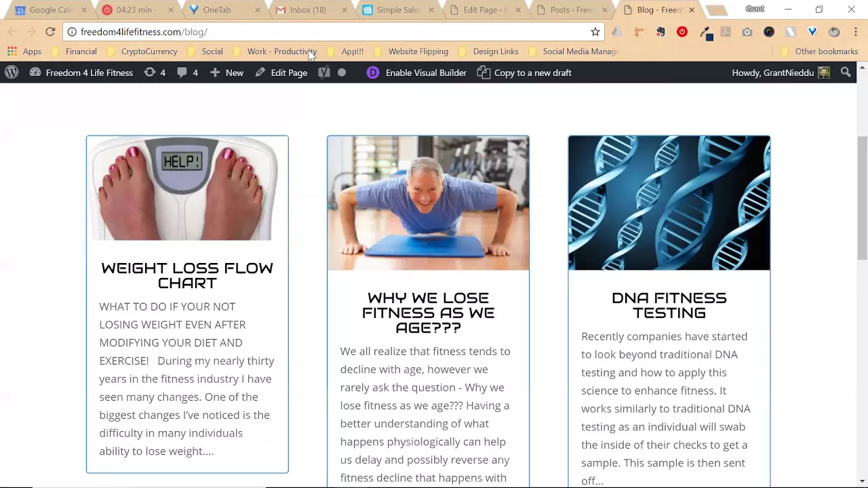
Task: Click the WordPress admin search magnifier
Action: (846, 73)
